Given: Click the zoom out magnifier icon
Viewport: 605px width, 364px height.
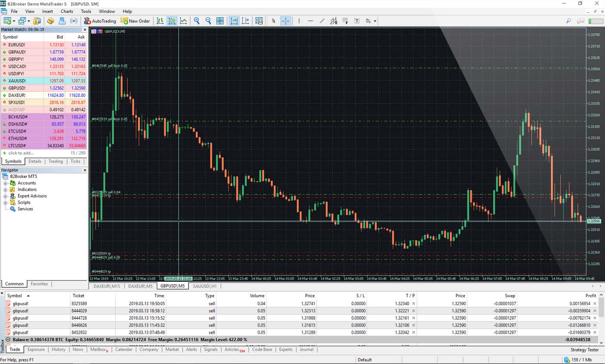Looking at the screenshot, I should pyautogui.click(x=208, y=21).
